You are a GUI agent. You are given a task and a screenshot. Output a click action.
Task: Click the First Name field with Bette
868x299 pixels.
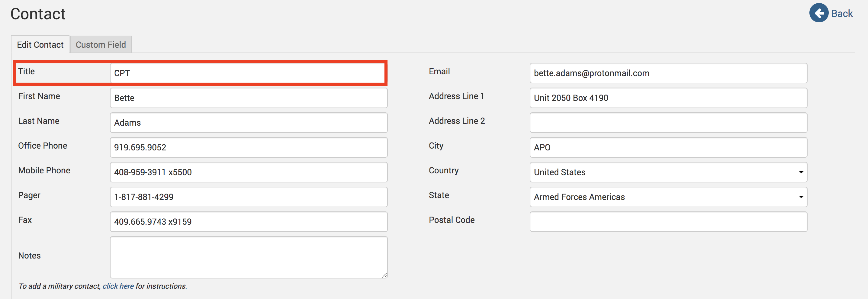(x=249, y=98)
